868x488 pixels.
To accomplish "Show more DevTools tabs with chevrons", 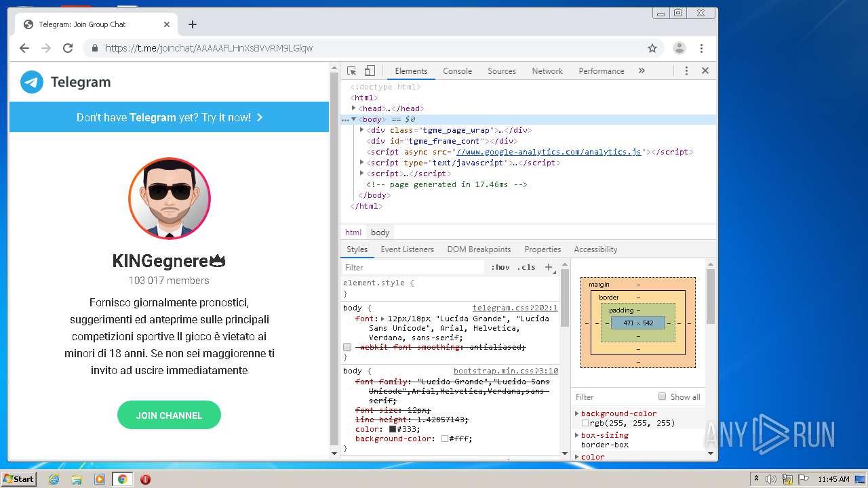I will 642,70.
